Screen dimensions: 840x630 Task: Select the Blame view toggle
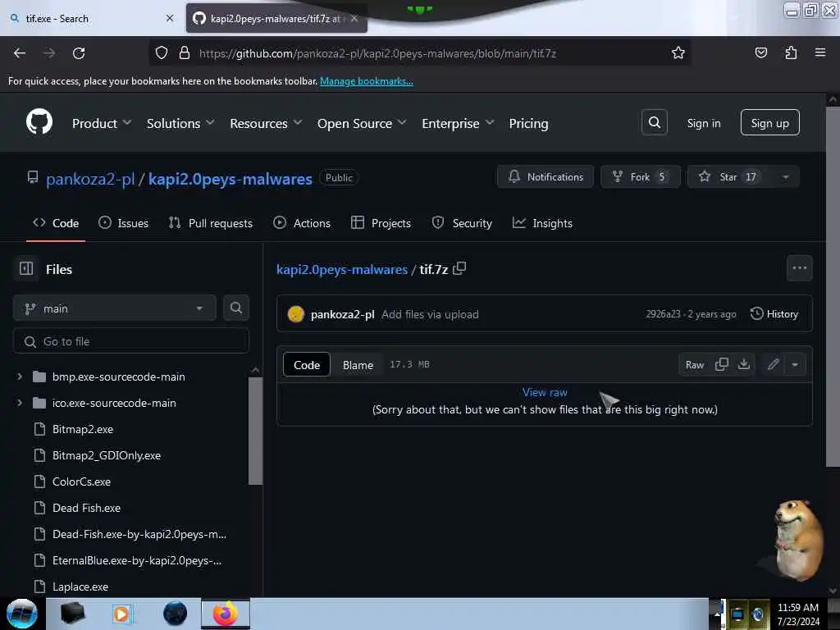tap(358, 365)
